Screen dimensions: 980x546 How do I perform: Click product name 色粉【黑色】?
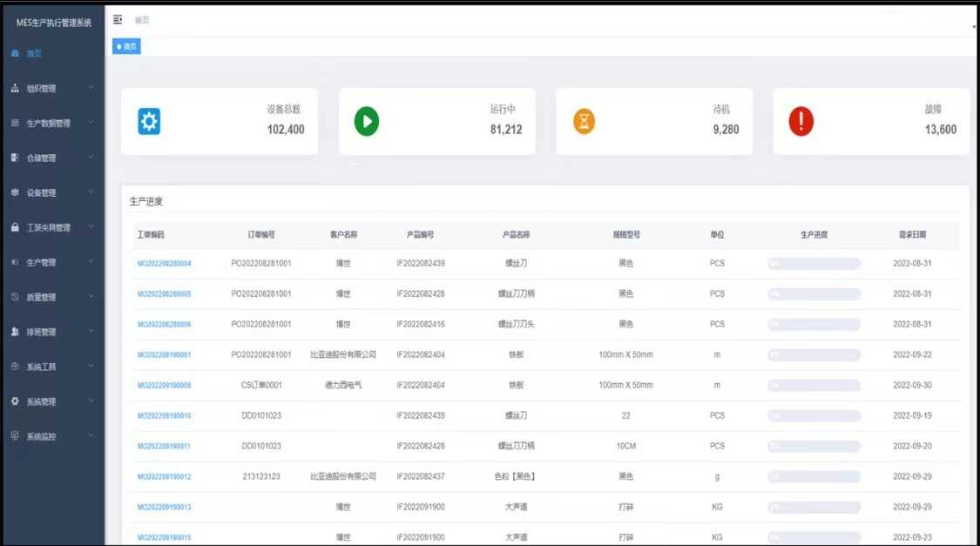click(516, 476)
